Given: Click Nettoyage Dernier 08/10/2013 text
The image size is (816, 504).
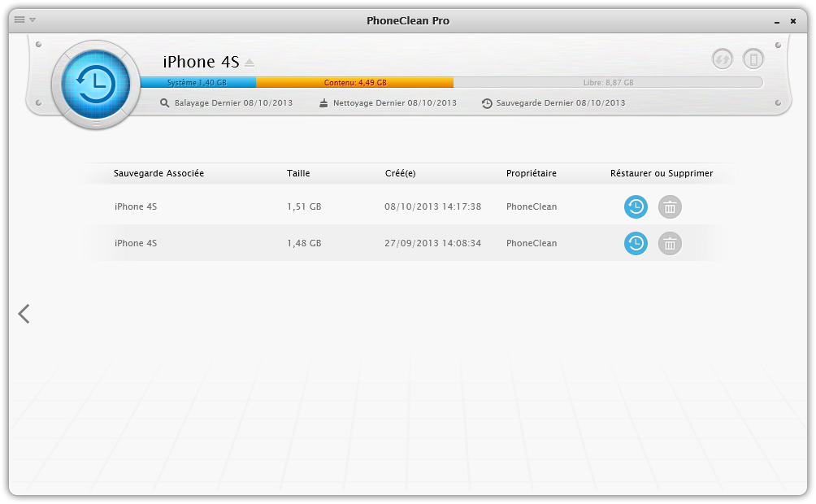Looking at the screenshot, I should coord(395,103).
